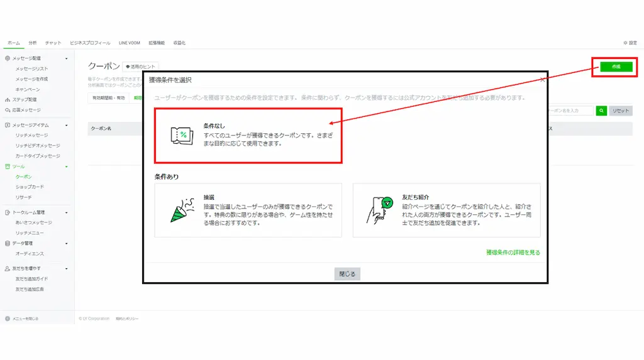Click the party popper 抽選 icon
Screen dimensions: 644x360
(182, 210)
